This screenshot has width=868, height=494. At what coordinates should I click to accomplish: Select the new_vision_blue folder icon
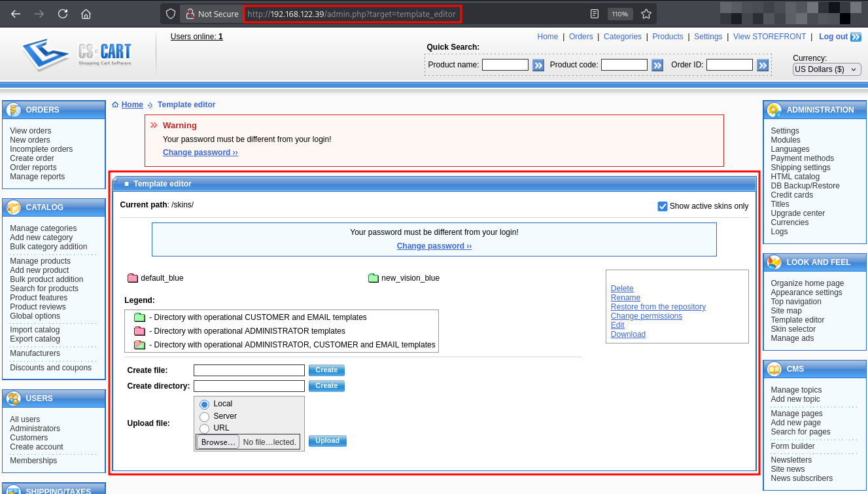tap(373, 278)
